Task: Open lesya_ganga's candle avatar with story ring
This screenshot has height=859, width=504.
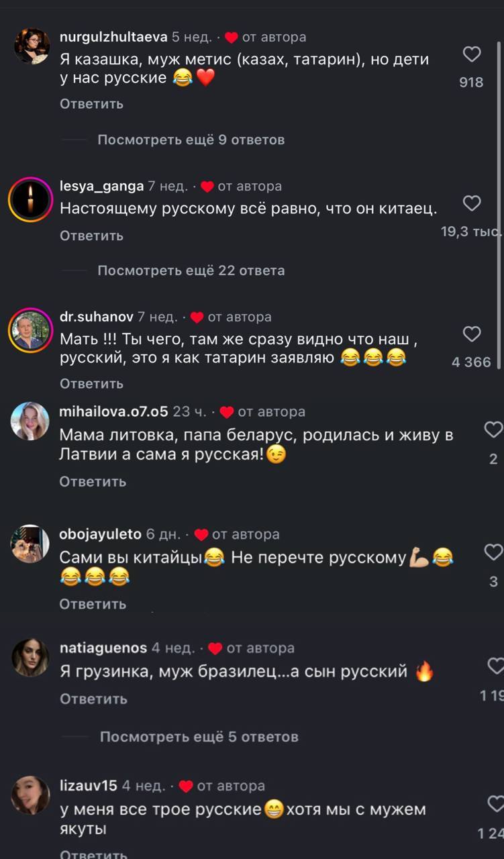Action: pyautogui.click(x=31, y=199)
